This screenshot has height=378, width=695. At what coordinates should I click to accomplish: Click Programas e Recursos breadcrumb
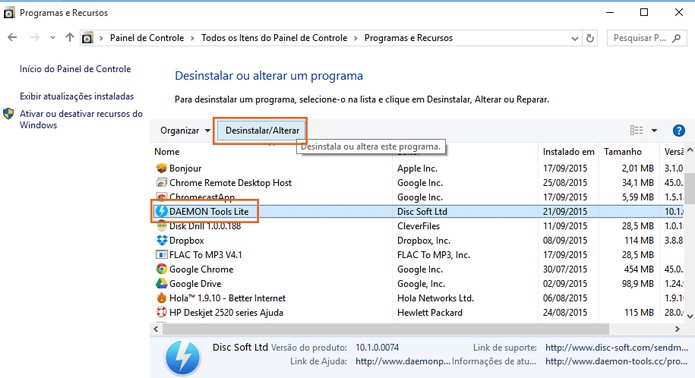pos(408,38)
